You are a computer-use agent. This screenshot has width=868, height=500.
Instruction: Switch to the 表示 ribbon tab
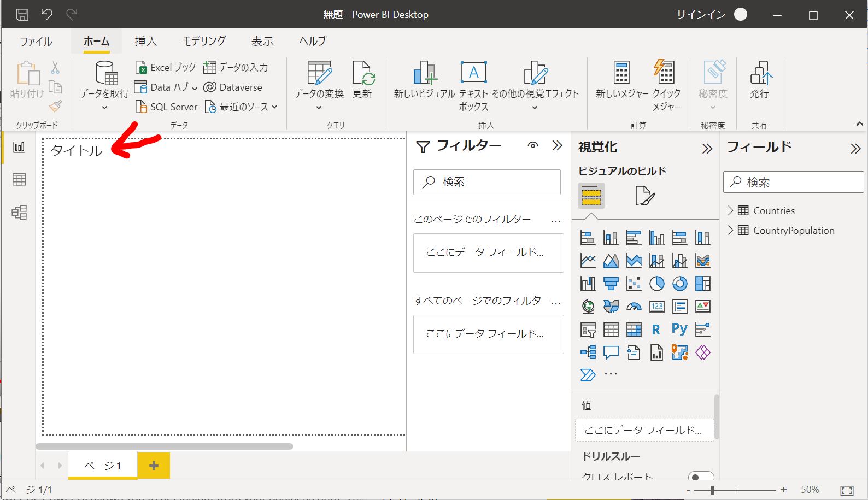click(262, 41)
